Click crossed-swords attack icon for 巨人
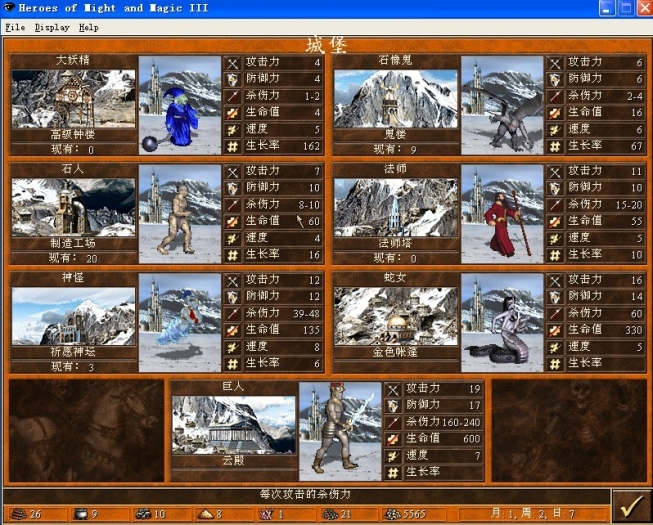The height and width of the screenshot is (525, 653). point(393,389)
